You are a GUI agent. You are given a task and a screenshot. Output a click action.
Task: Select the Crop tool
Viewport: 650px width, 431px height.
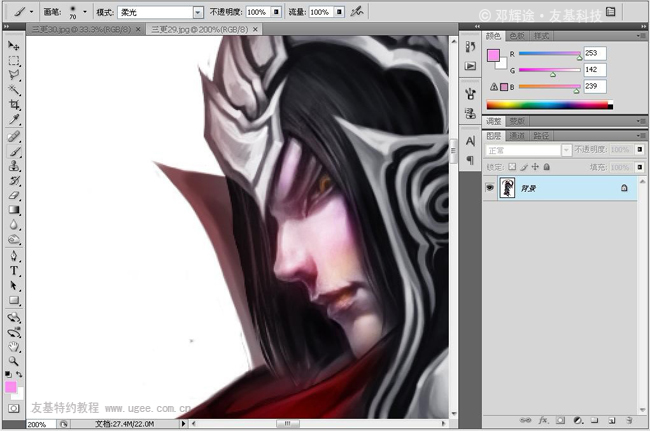pos(14,104)
